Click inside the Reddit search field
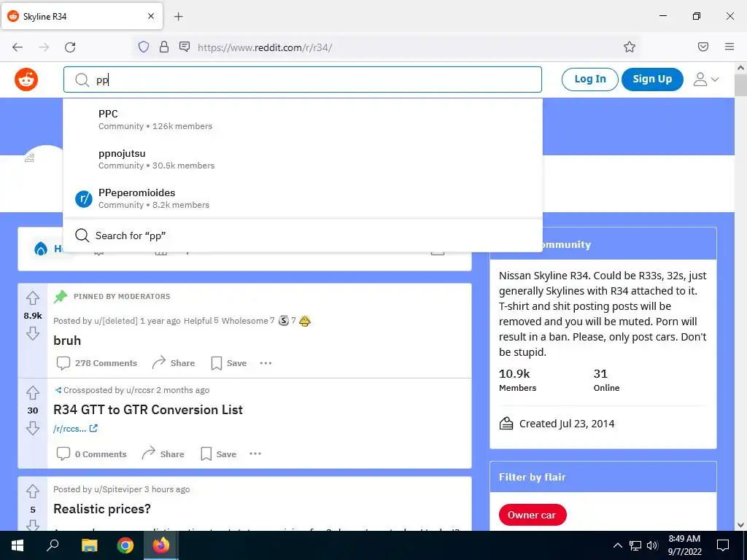 point(303,79)
